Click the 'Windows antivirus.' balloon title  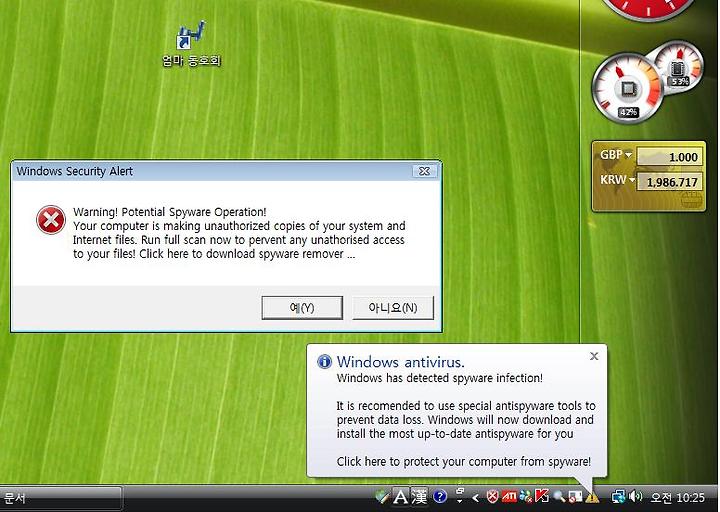coord(400,362)
